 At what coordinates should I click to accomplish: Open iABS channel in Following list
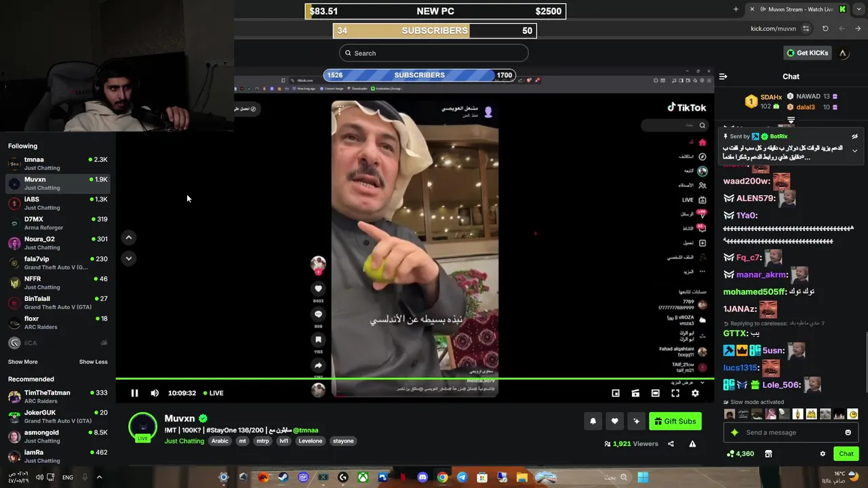58,203
